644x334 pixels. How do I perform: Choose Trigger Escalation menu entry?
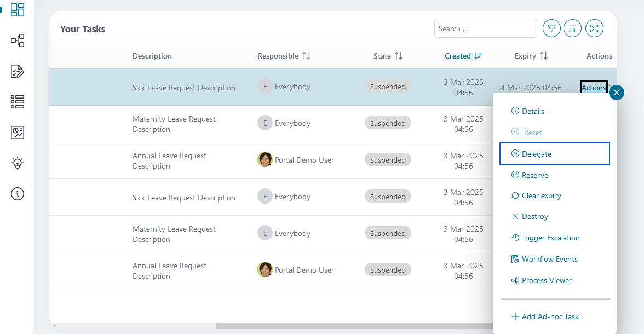pos(550,238)
